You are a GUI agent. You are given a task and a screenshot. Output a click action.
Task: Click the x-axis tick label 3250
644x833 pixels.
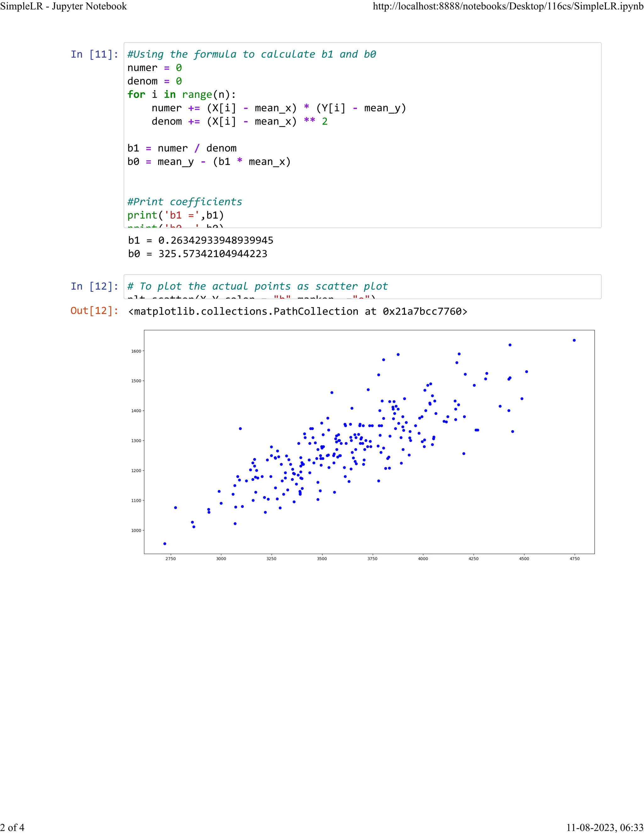[271, 559]
